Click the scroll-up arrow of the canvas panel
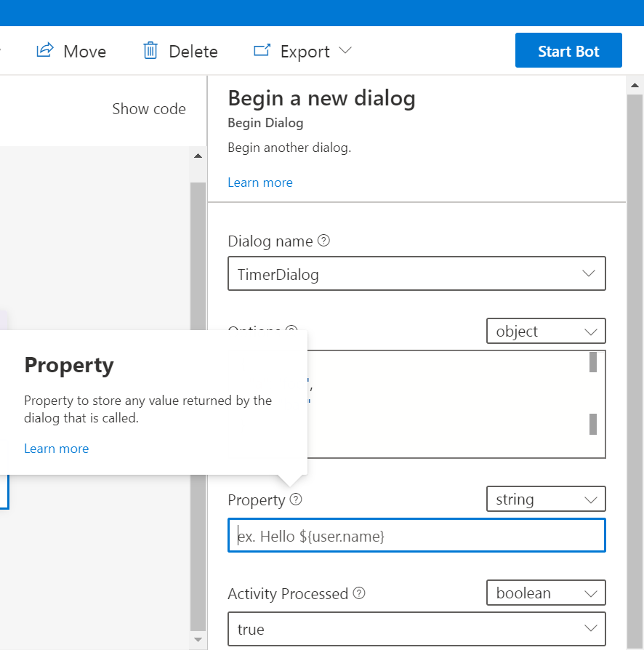This screenshot has height=650, width=644. click(197, 155)
